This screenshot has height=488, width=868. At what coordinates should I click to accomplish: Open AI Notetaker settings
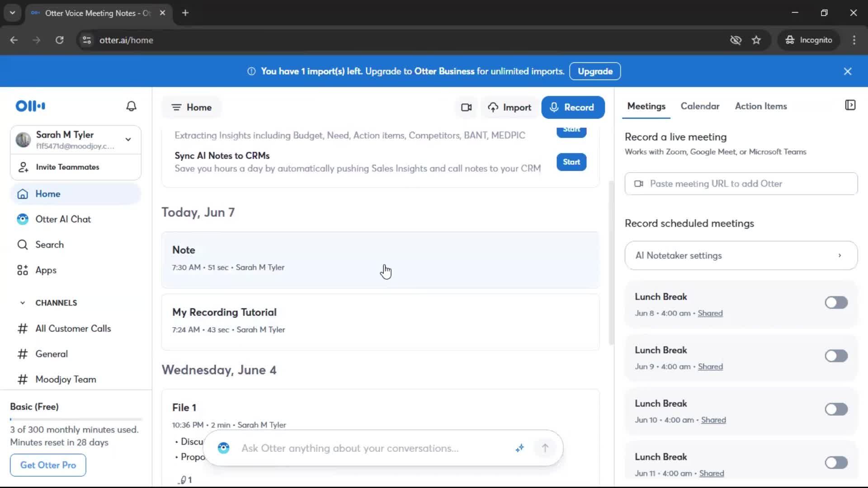pyautogui.click(x=741, y=256)
